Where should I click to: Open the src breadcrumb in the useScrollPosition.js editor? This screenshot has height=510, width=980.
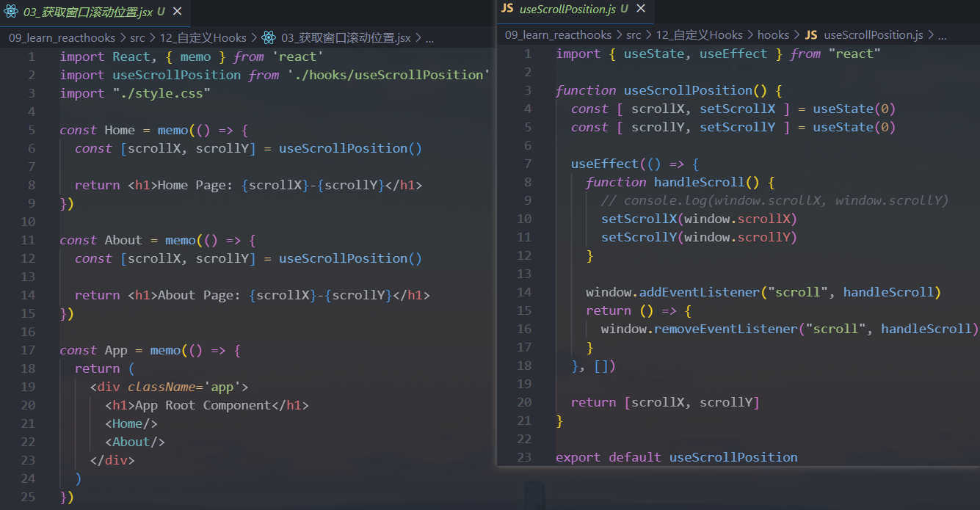[x=634, y=34]
